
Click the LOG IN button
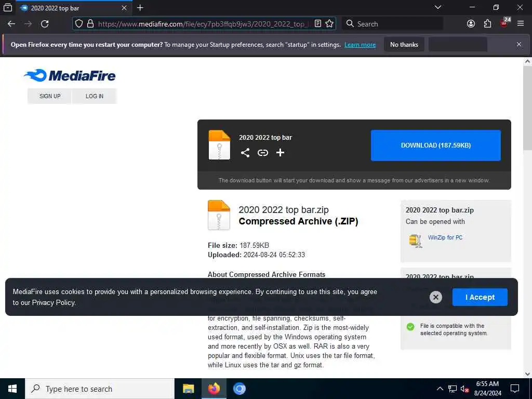(x=95, y=96)
